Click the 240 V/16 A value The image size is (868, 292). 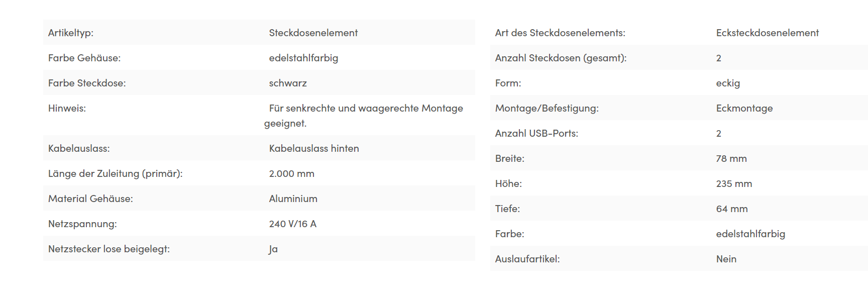[292, 224]
